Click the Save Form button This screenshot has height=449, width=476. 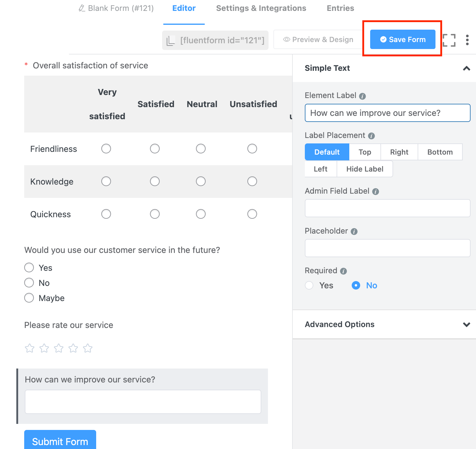403,39
